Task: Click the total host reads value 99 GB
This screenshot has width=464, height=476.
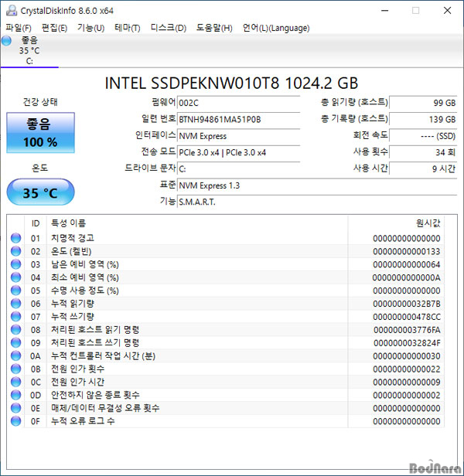Action: tap(423, 103)
